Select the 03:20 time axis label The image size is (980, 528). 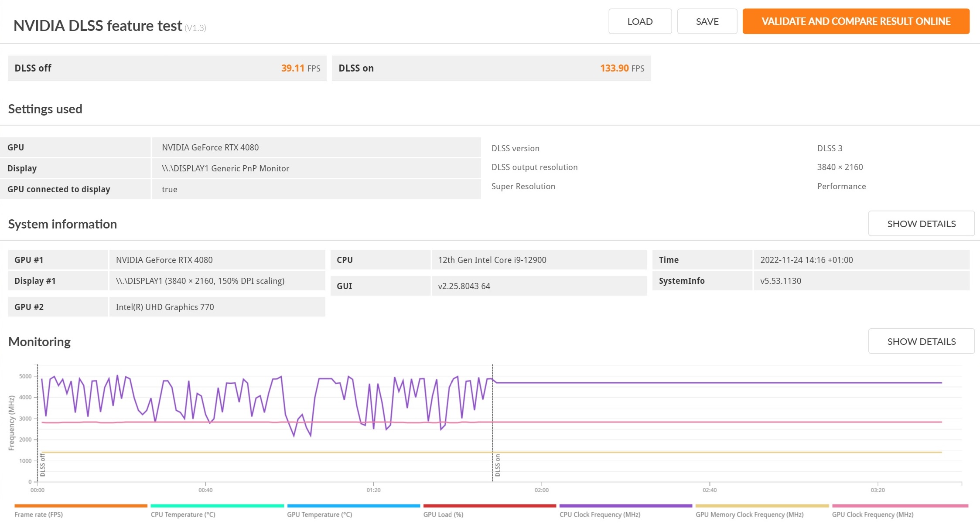click(878, 490)
